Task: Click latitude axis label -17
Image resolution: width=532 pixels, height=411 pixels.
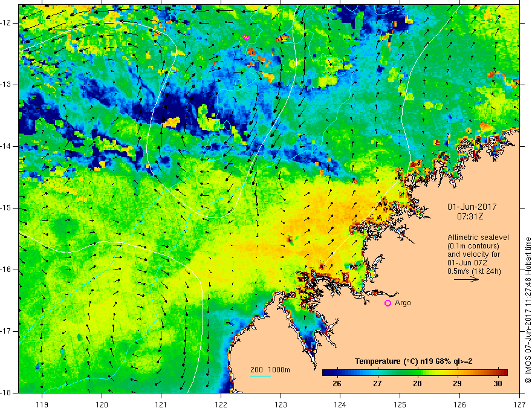Action: coord(7,331)
